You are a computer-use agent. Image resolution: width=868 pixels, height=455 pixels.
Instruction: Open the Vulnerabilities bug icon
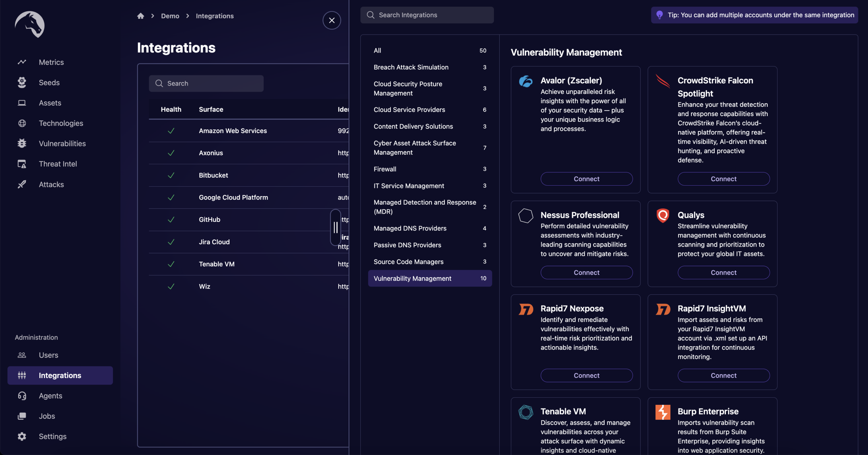(22, 144)
